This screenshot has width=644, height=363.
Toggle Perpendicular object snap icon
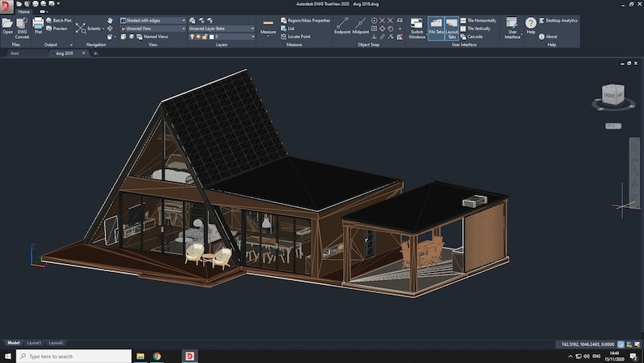point(374,37)
